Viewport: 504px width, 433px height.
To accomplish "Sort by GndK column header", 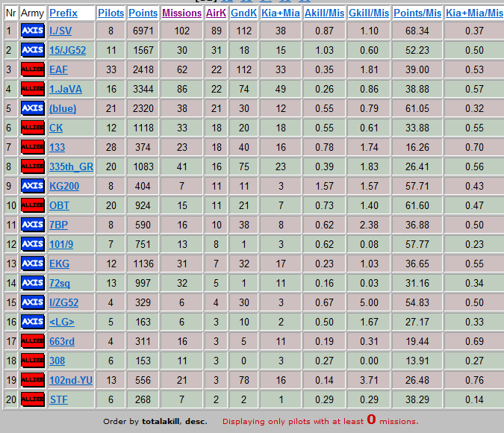I will [x=243, y=13].
